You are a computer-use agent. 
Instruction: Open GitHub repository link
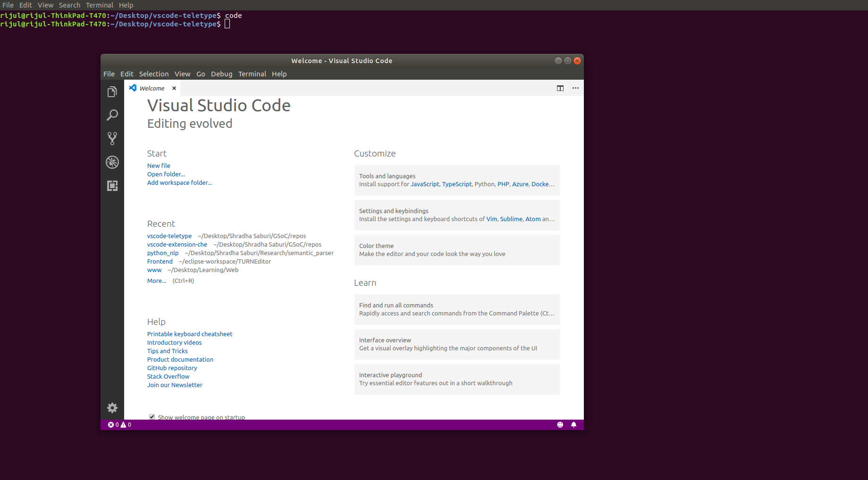tap(172, 368)
